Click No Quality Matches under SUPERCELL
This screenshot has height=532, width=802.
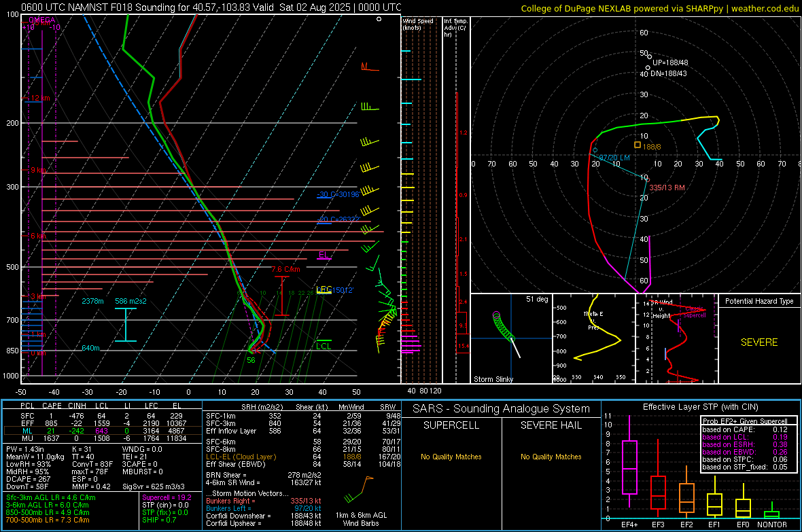[x=451, y=457]
